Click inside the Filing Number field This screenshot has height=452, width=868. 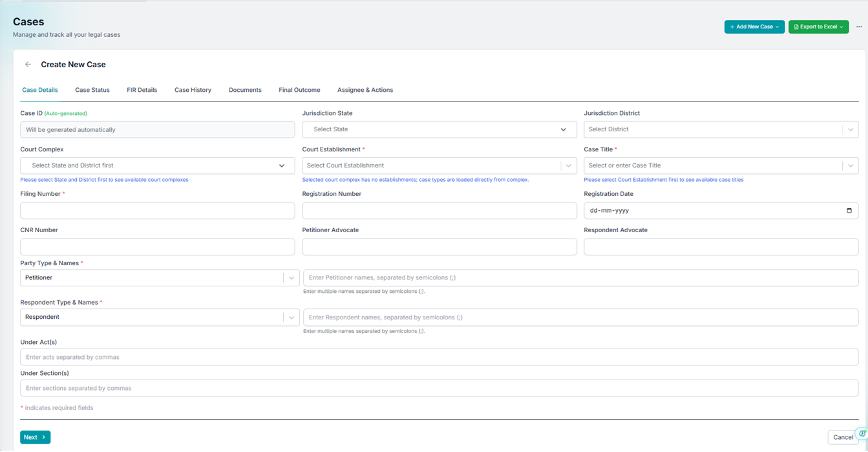pyautogui.click(x=157, y=210)
